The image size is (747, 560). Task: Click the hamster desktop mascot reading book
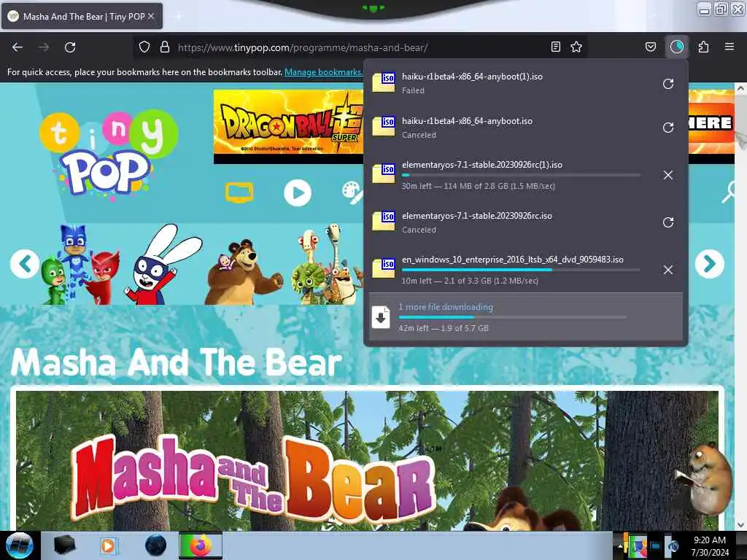[705, 478]
